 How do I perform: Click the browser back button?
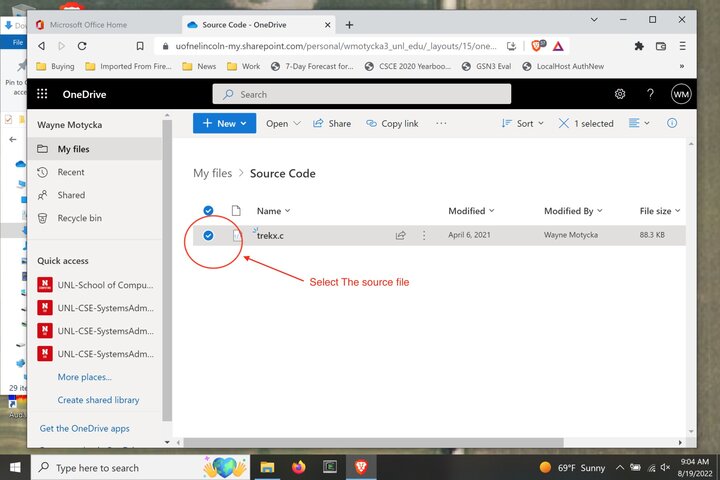pos(42,46)
